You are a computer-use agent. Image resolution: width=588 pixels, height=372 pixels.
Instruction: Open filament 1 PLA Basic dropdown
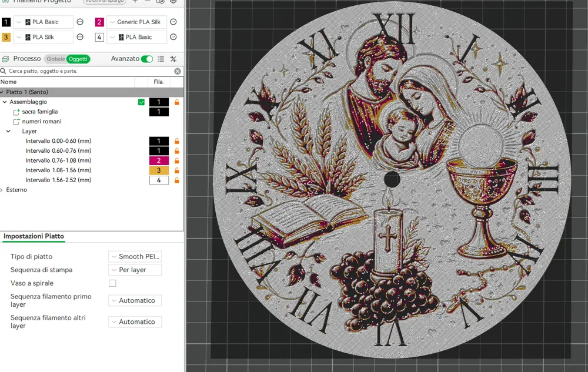tap(44, 22)
